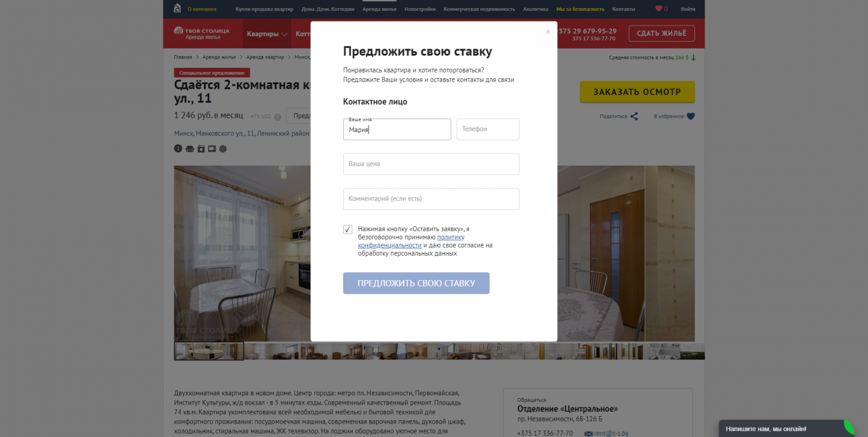Viewport: 868px width, 437px height.
Task: Open the политику конфиденциальности link
Action: (411, 241)
